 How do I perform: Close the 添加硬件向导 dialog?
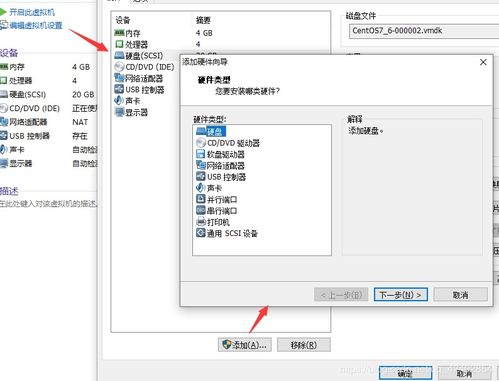[483, 62]
